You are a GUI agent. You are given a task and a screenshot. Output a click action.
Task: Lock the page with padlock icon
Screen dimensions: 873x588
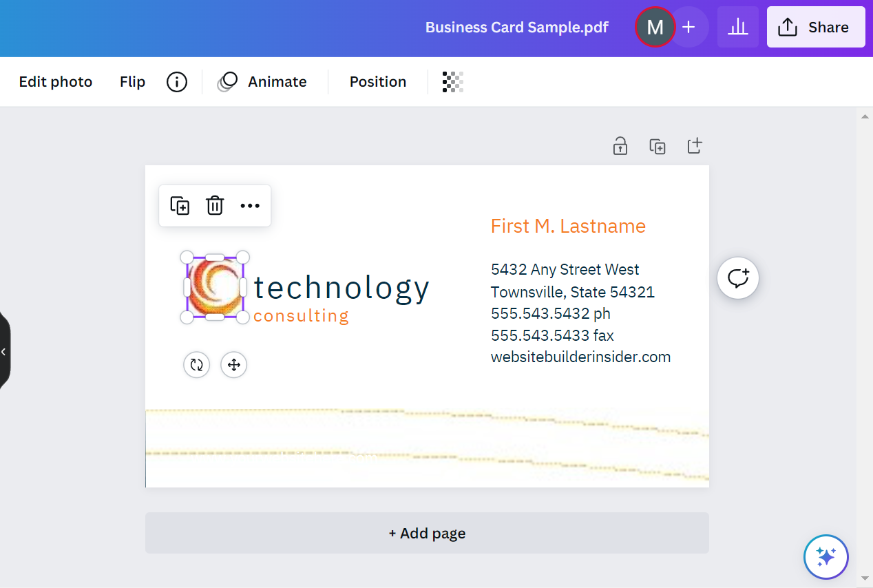pyautogui.click(x=620, y=146)
